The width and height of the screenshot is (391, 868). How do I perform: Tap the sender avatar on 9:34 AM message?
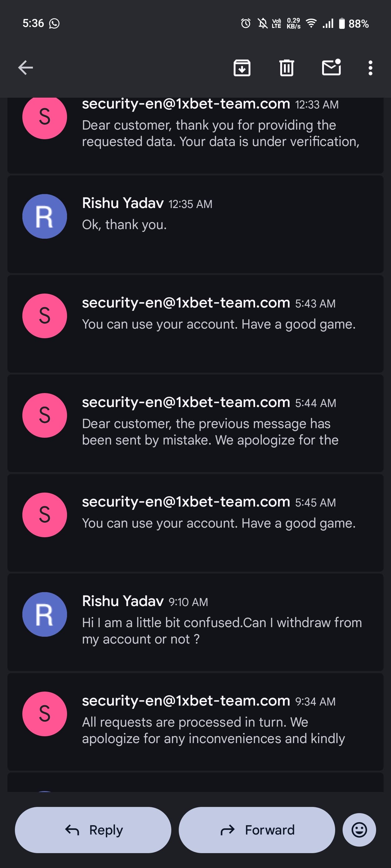[x=45, y=714]
